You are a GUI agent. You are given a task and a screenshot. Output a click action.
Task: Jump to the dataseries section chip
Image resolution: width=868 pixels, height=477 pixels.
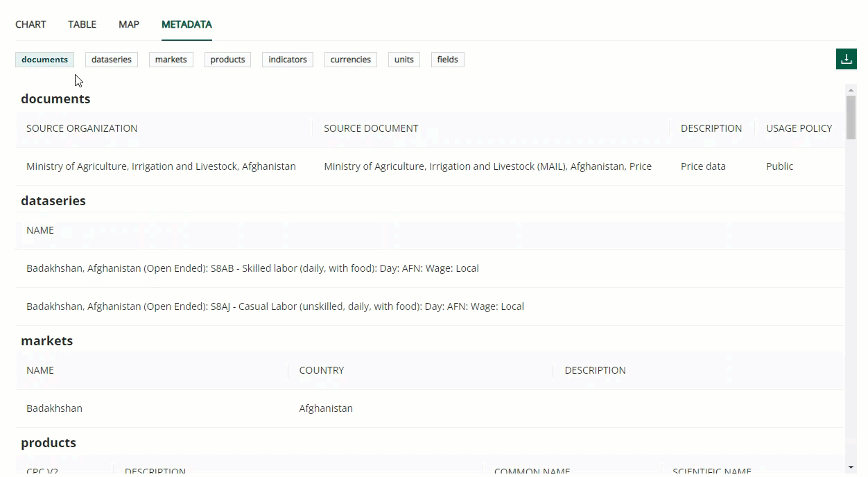tap(111, 60)
